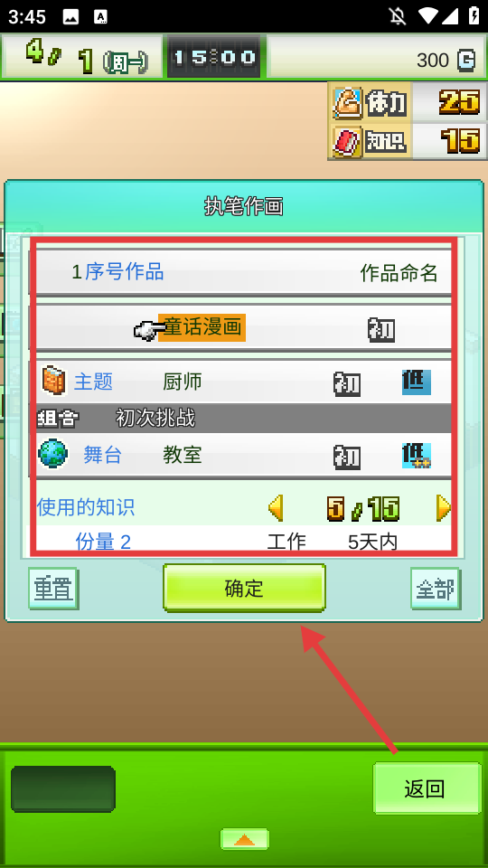Confirm with the 确定 button
Screen dimensions: 488x868
tap(244, 588)
